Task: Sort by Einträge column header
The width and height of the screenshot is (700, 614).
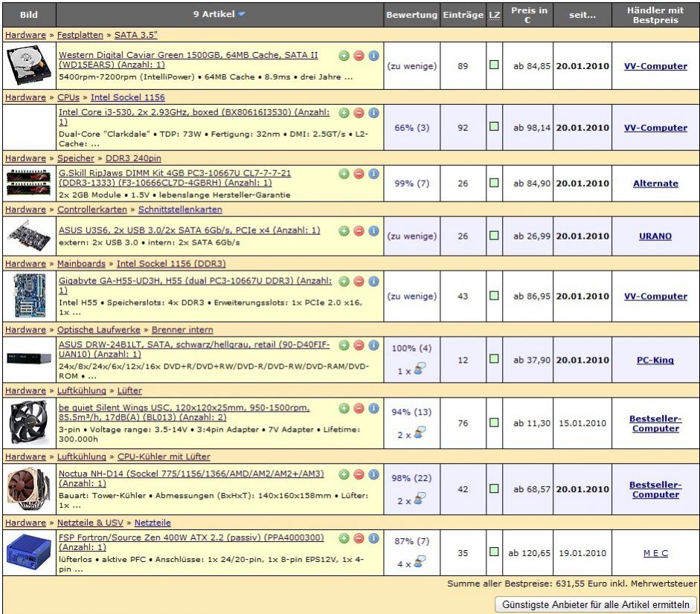Action: click(463, 15)
